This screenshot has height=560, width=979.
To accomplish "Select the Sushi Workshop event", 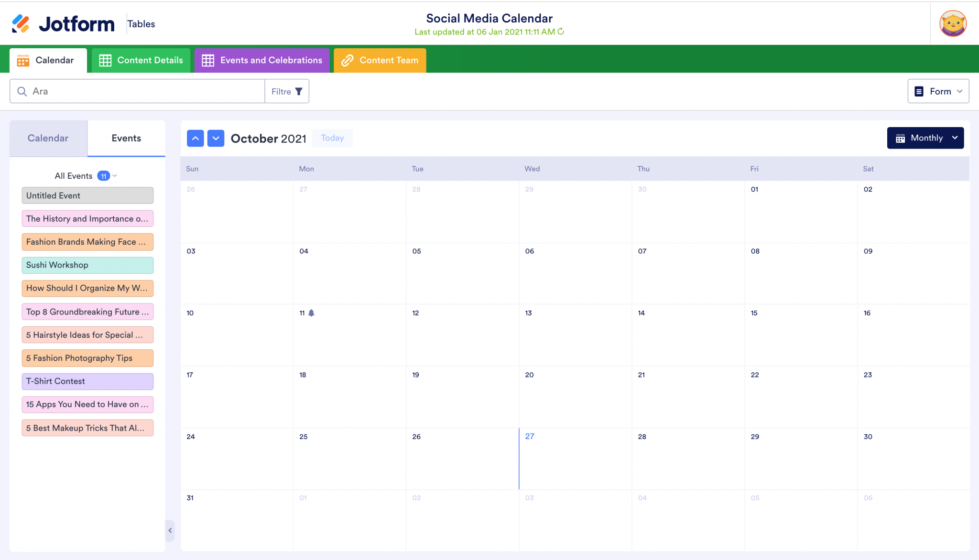I will tap(87, 265).
